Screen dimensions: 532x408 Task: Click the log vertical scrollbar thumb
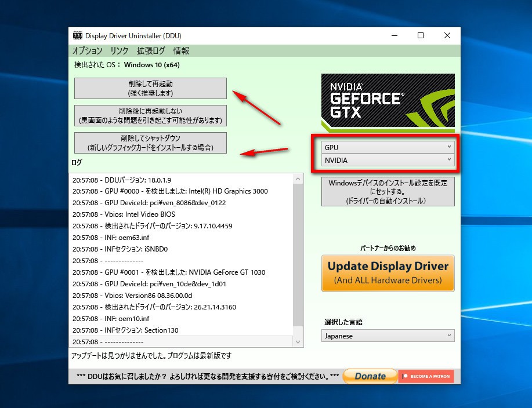click(298, 256)
